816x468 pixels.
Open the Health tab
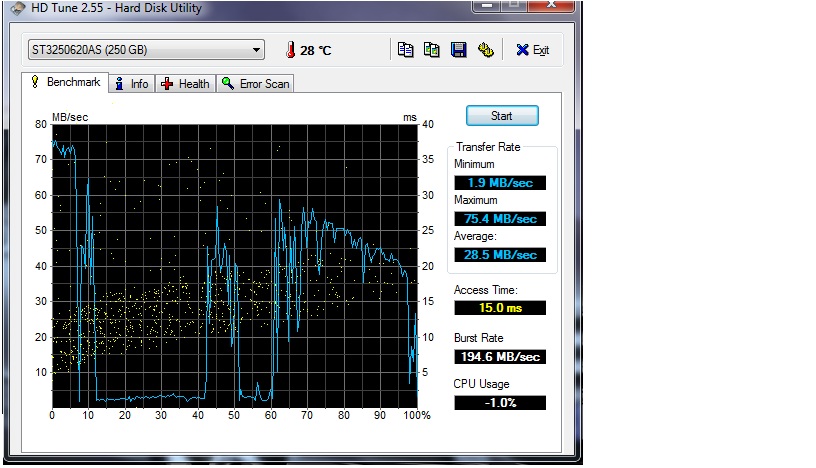point(185,84)
